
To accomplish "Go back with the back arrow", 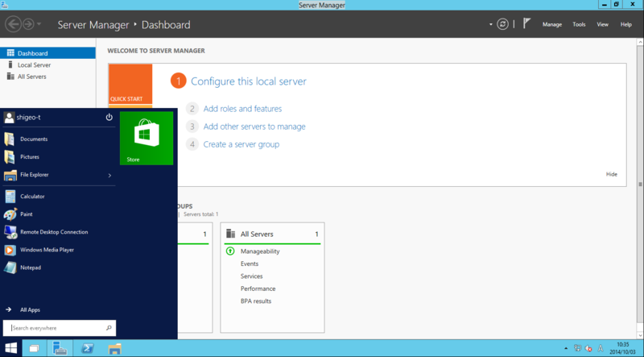I will 13,24.
